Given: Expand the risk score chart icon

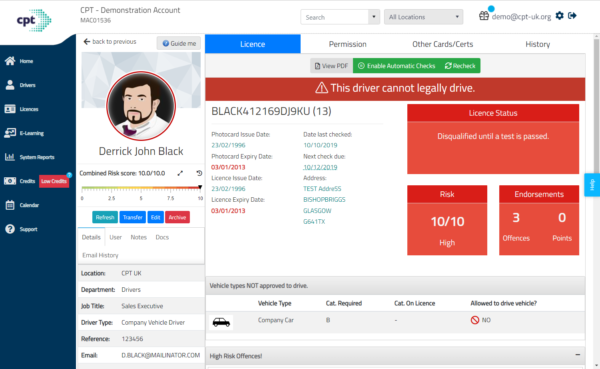Looking at the screenshot, I should point(180,173).
